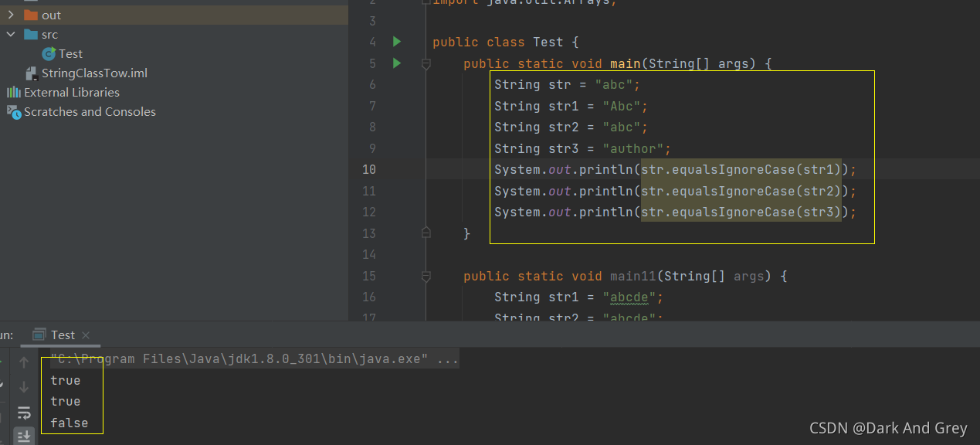Screen dimensions: 980x445
Task: Click the java.exe command line in console
Action: 255,359
